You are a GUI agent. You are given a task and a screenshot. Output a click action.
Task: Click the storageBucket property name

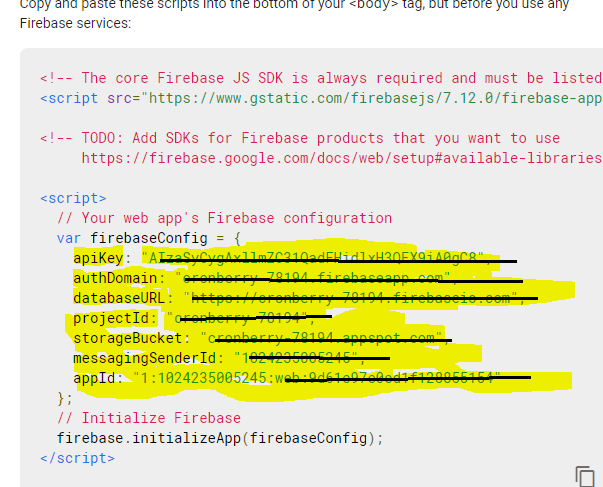pyautogui.click(x=130, y=338)
